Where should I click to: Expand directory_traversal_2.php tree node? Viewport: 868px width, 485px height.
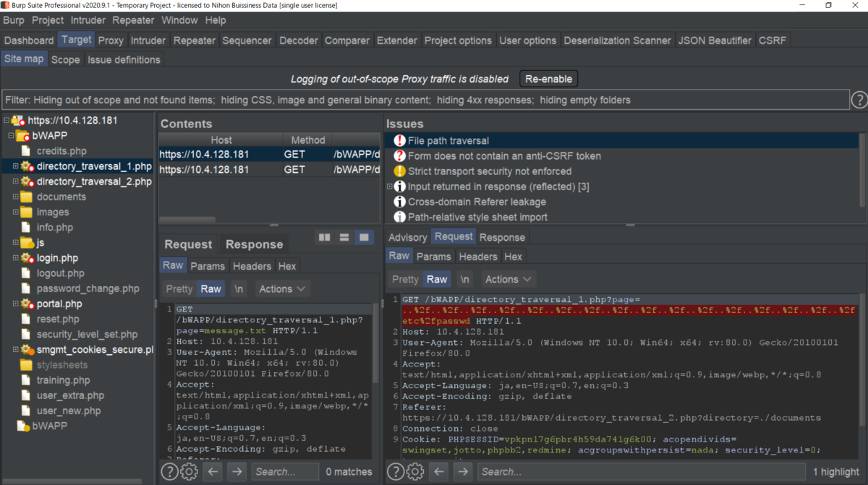(15, 181)
